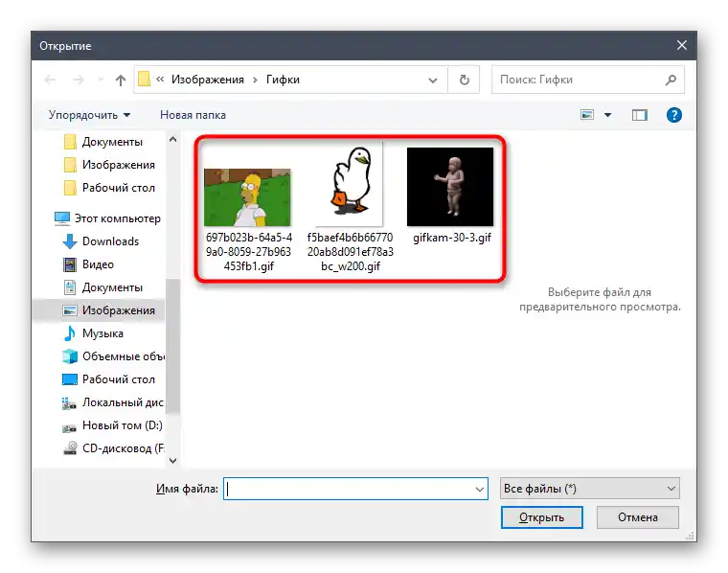Refresh the folder contents

[464, 80]
